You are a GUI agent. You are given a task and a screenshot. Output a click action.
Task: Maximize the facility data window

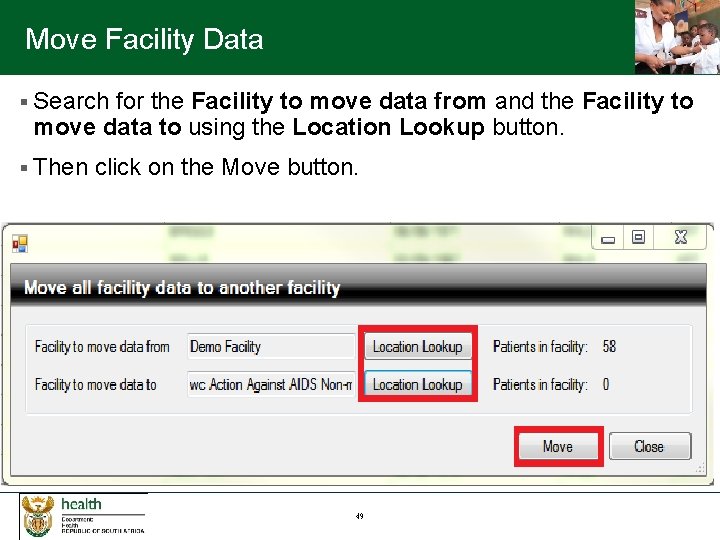point(638,237)
